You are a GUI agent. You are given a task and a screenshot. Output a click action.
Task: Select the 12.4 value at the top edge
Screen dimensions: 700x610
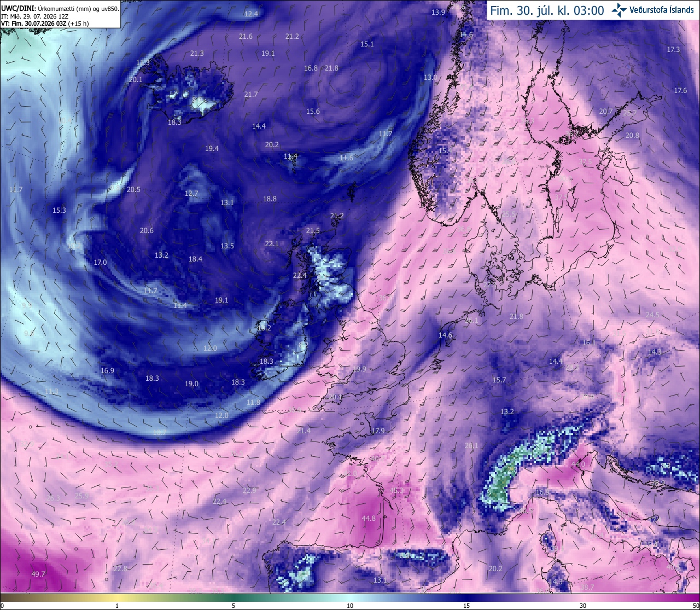(x=251, y=14)
